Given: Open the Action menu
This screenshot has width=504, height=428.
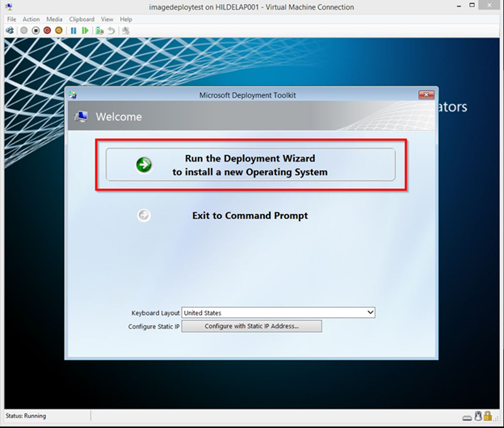Looking at the screenshot, I should (31, 19).
